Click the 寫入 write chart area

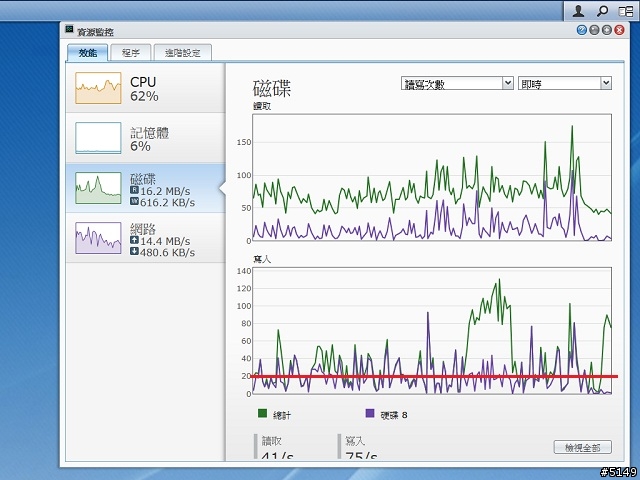pyautogui.click(x=432, y=331)
